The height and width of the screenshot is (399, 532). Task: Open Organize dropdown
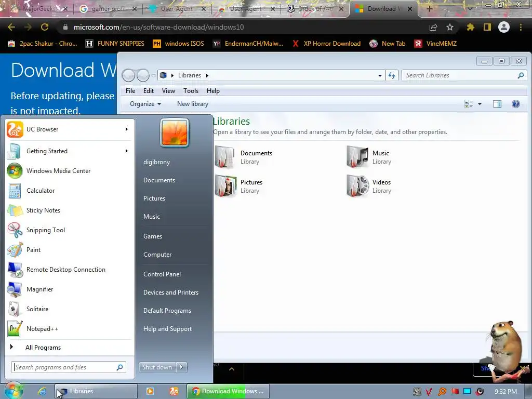point(145,104)
